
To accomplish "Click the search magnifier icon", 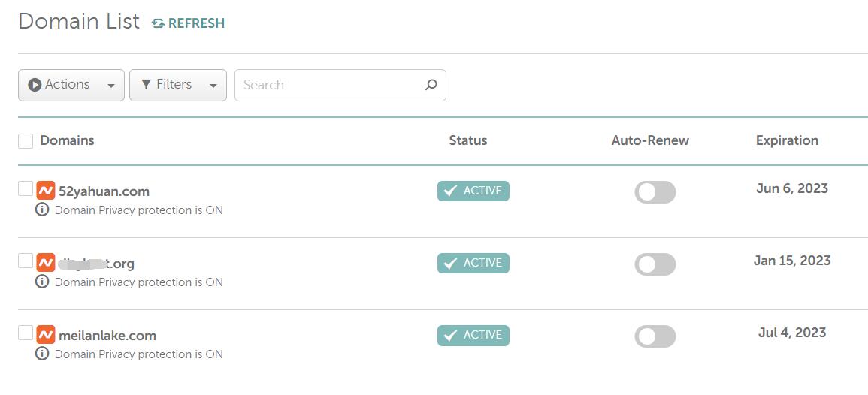I will pyautogui.click(x=431, y=85).
